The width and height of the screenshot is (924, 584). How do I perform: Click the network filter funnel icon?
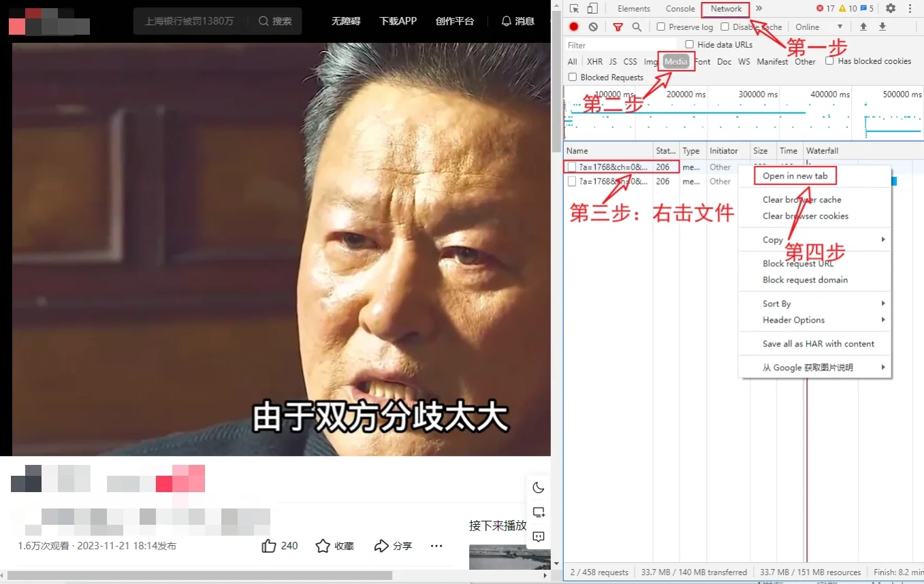pos(618,27)
